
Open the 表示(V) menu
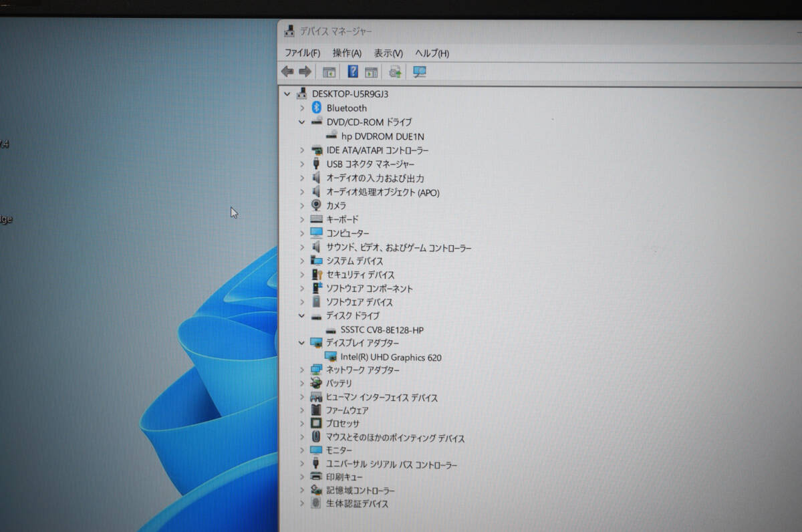click(x=388, y=53)
